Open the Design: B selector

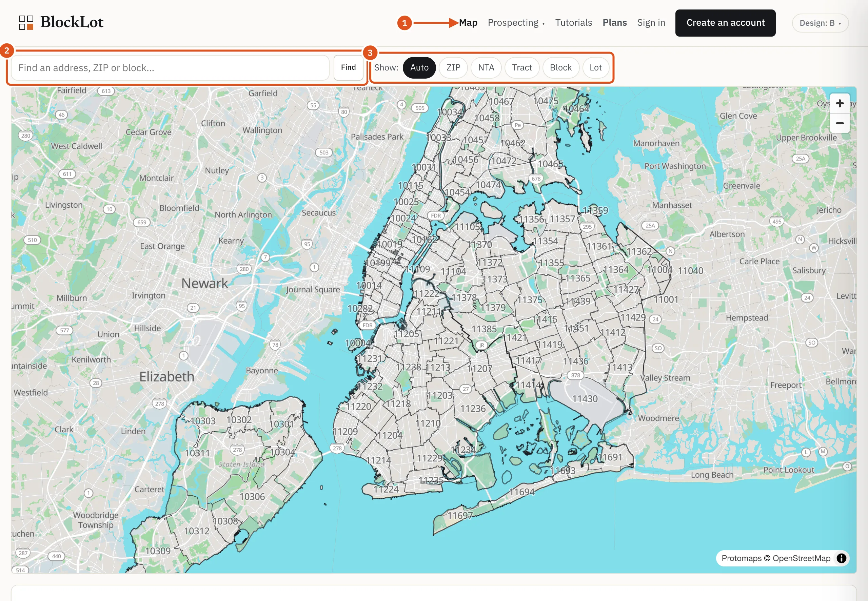tap(820, 23)
